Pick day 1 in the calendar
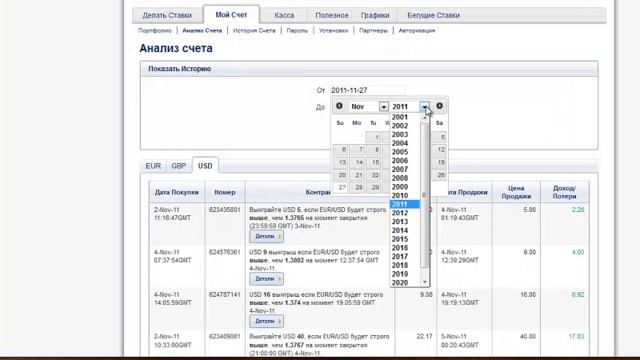640x360 pixels. click(x=374, y=137)
